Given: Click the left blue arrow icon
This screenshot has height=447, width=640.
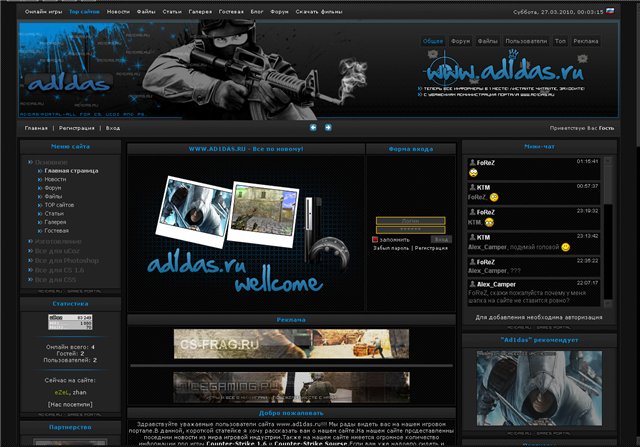Looking at the screenshot, I should [x=313, y=128].
